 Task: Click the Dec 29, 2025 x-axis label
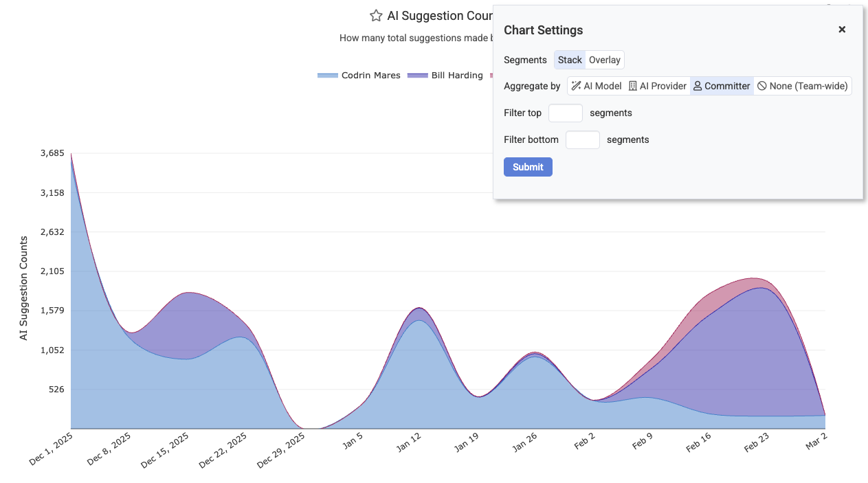click(x=282, y=451)
